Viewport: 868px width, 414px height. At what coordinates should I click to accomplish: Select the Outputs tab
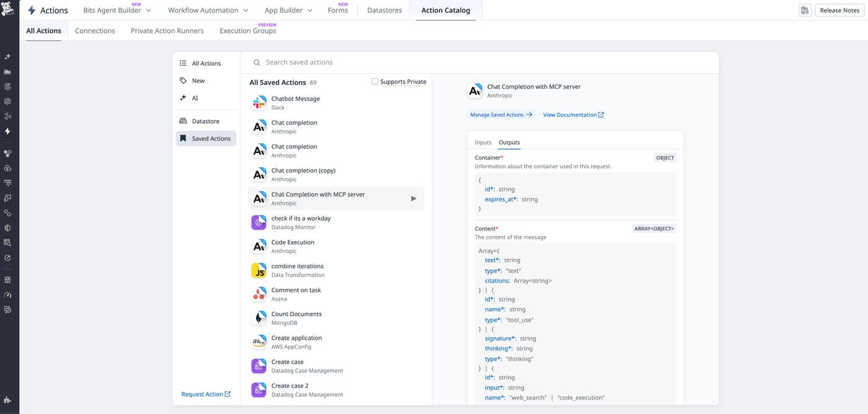pos(509,143)
